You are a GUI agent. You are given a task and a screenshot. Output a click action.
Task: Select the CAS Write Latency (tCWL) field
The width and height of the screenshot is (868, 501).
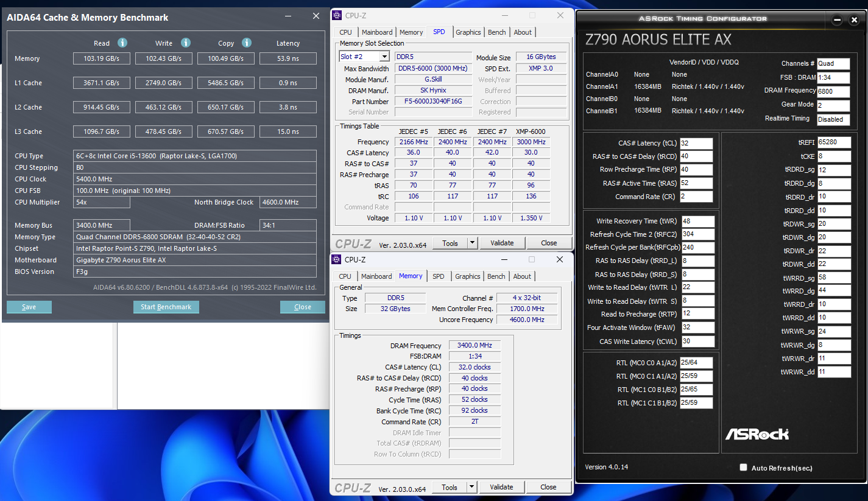click(698, 342)
